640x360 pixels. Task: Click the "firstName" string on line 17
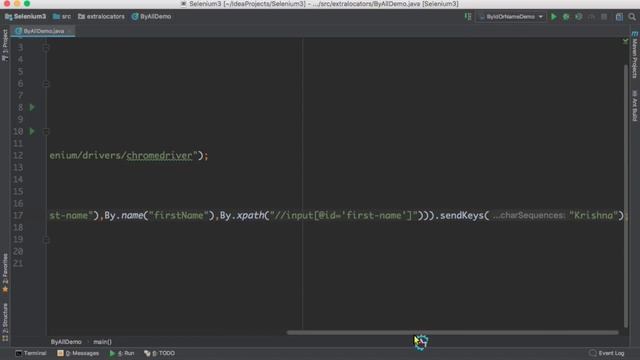point(178,215)
